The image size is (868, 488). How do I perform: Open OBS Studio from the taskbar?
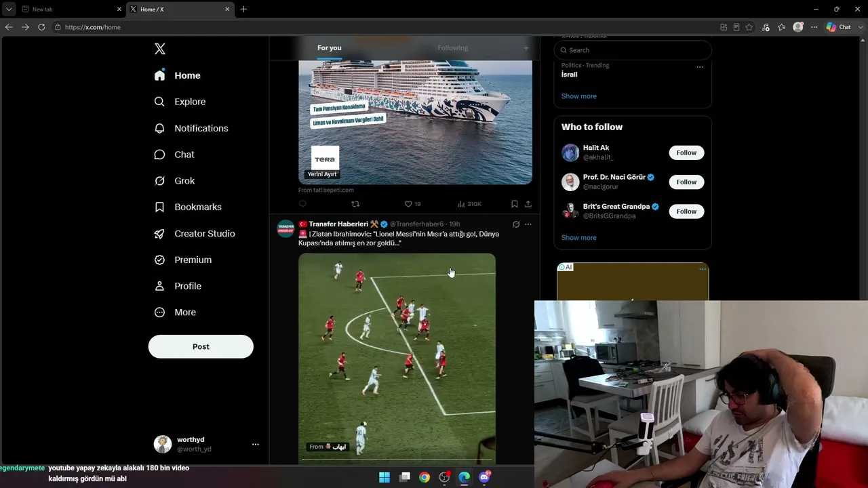tap(444, 477)
